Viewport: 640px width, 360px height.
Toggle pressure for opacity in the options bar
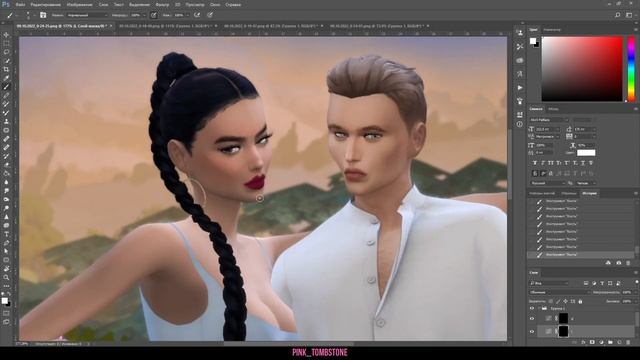point(154,15)
